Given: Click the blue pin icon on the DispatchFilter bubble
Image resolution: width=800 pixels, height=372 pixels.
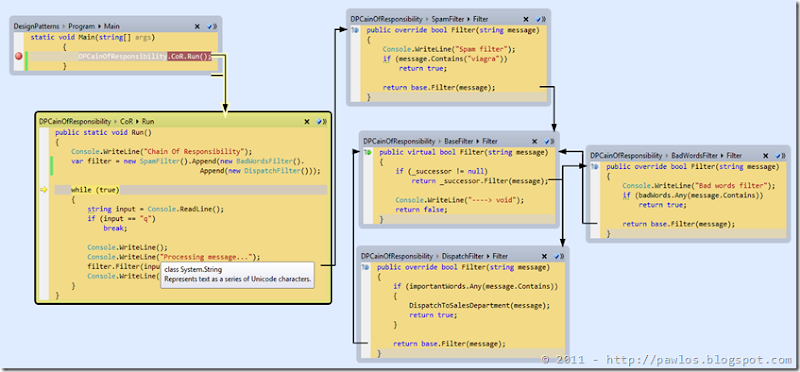Looking at the screenshot, I should (x=557, y=256).
